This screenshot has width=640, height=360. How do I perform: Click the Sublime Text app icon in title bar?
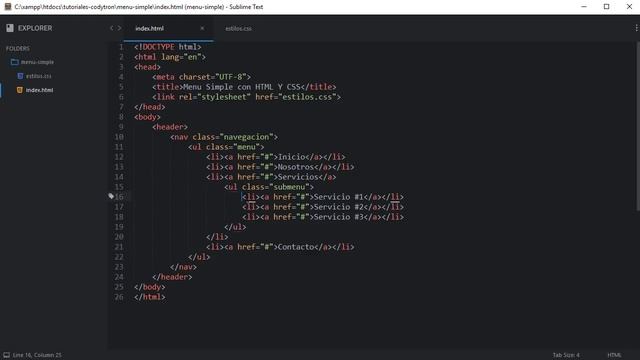click(x=8, y=7)
